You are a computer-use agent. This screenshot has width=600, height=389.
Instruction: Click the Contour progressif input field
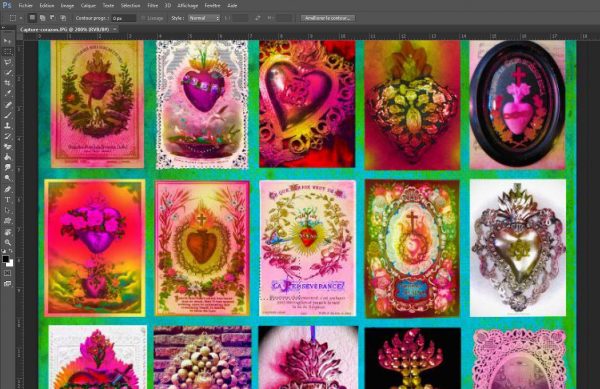point(124,18)
